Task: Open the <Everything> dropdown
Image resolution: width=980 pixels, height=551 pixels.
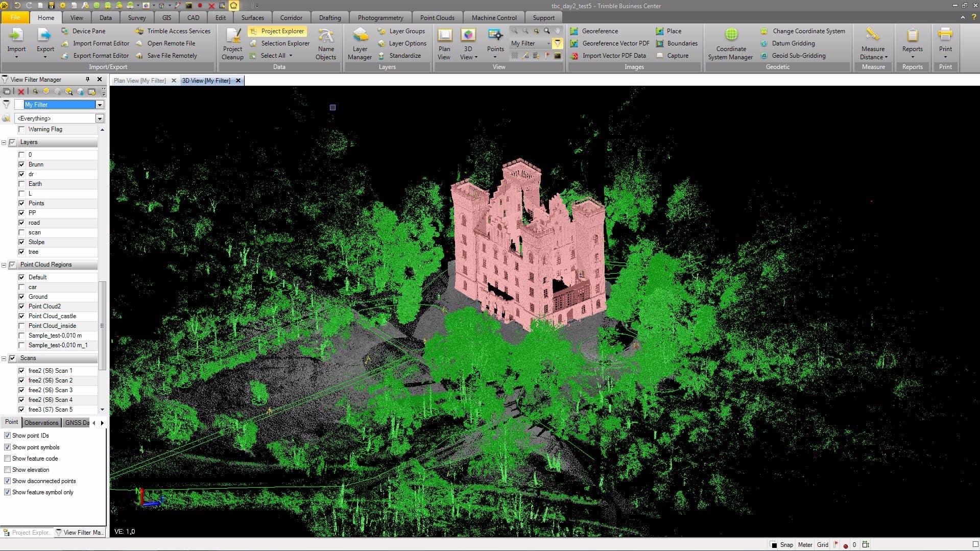Action: click(100, 118)
